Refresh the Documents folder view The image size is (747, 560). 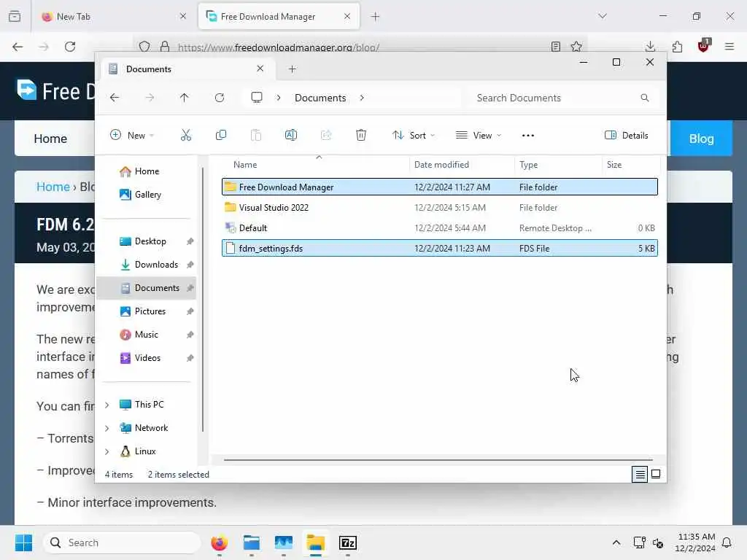[x=220, y=98]
